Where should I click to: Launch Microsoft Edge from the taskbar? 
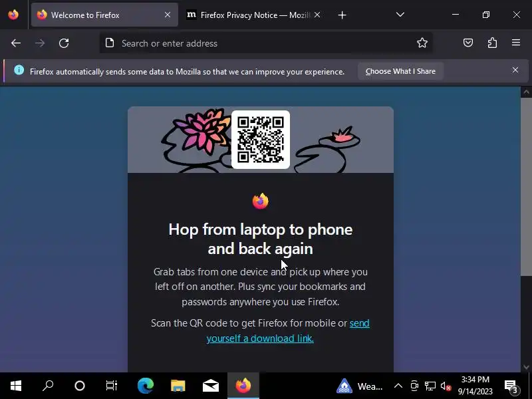click(146, 386)
